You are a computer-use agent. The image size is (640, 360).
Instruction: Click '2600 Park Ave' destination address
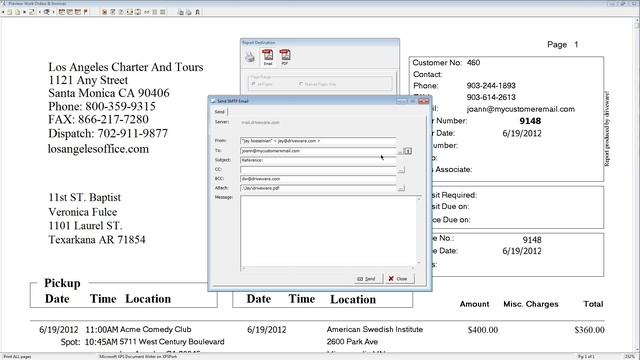pyautogui.click(x=352, y=342)
